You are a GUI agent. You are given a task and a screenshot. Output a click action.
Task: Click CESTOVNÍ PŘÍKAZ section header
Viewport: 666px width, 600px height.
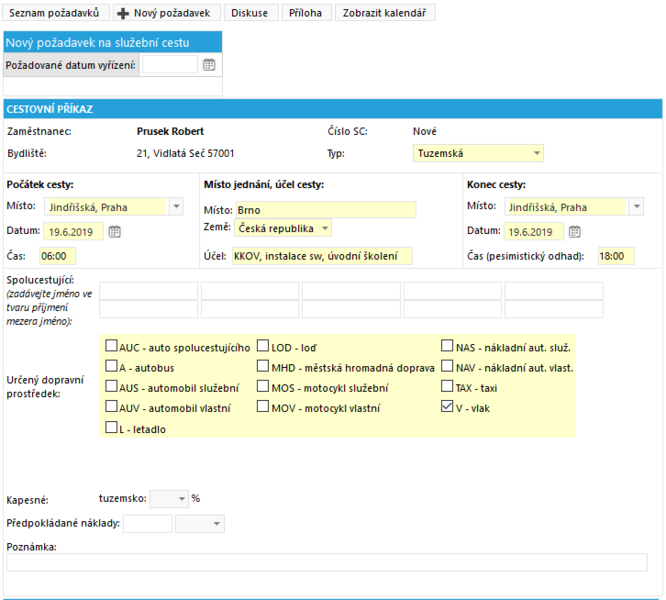pyautogui.click(x=333, y=109)
